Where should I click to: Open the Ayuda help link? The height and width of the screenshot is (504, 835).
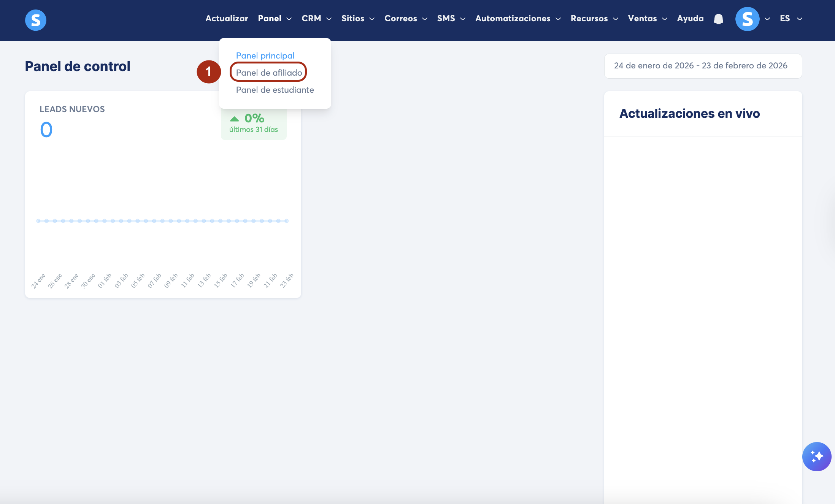(690, 19)
